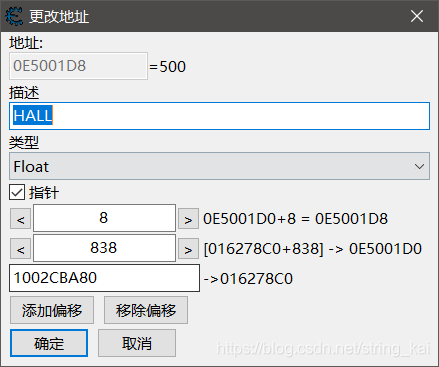Confirm with the 确定 button

click(x=49, y=343)
